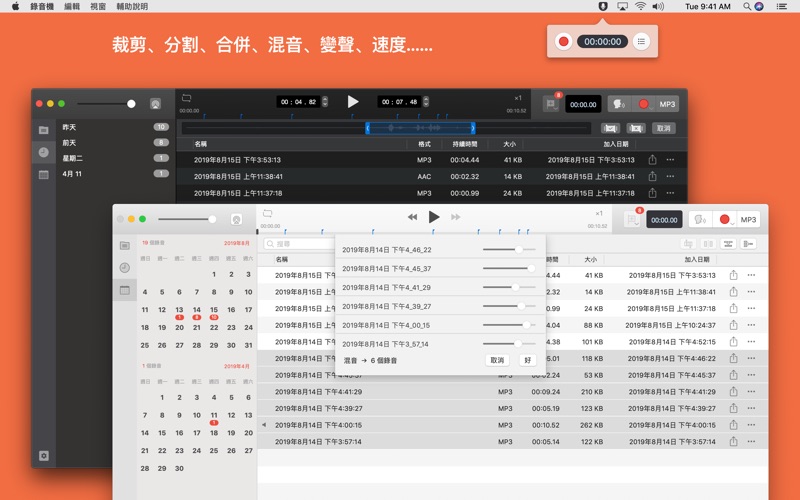The width and height of the screenshot is (800, 500).
Task: Start recording with the floating red record button
Action: tap(563, 41)
